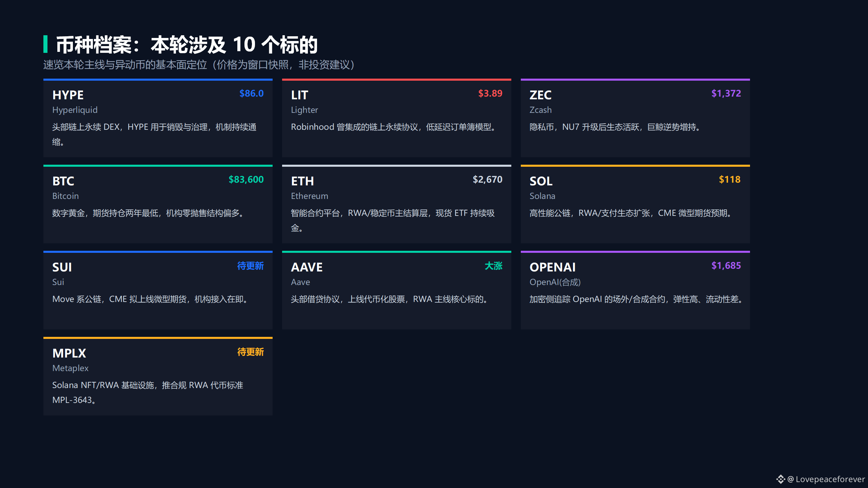
Task: Click the $83,600 BTC price
Action: [x=246, y=179]
